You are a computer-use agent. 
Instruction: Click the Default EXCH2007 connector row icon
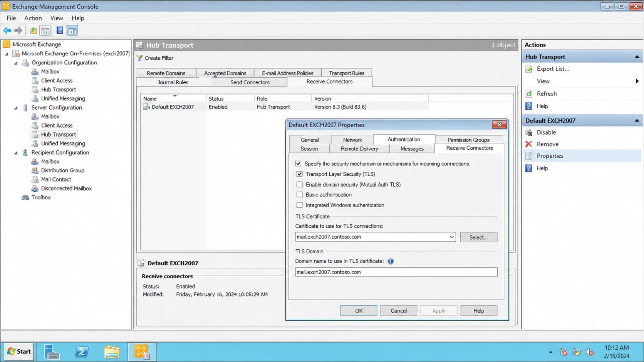coord(146,107)
